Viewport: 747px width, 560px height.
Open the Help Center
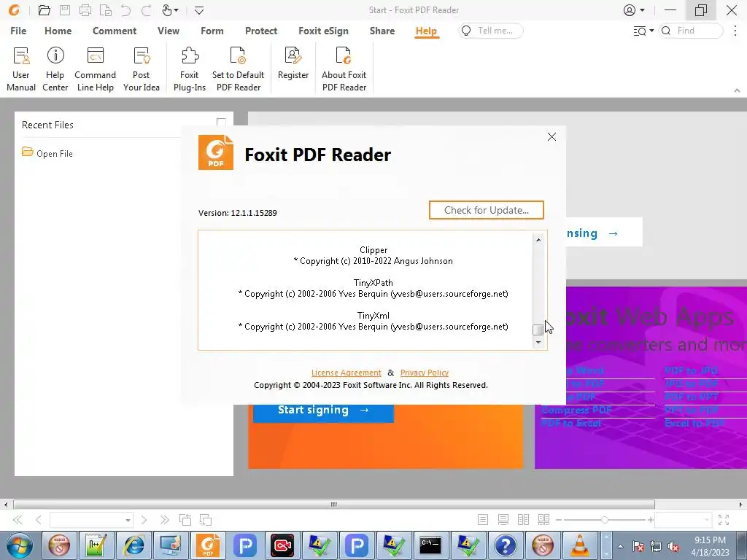[55, 69]
